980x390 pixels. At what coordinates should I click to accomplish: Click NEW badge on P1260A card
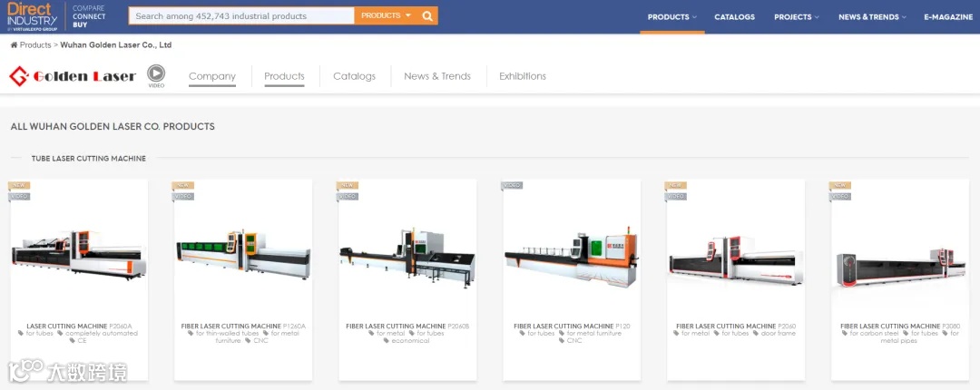(x=182, y=185)
